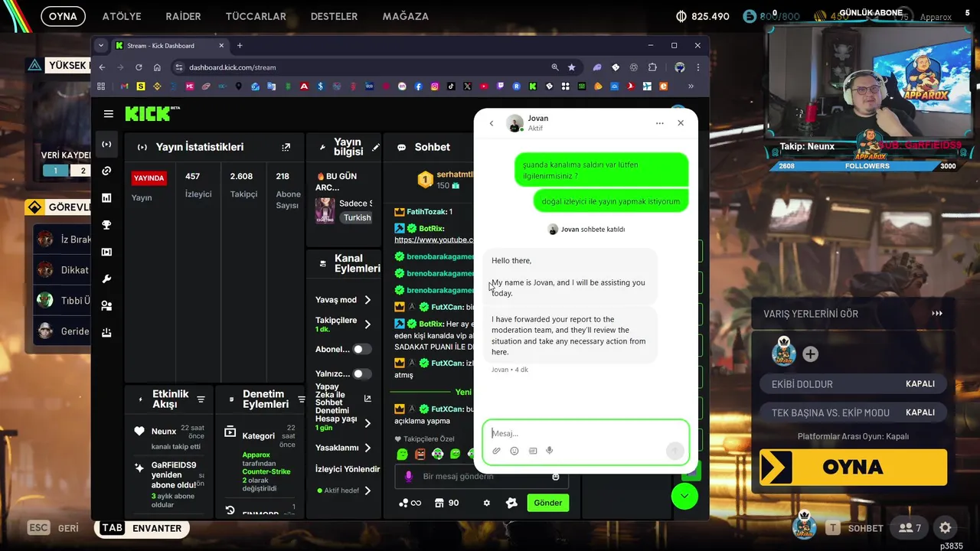Expand Hesap yaşı setting

[x=367, y=423]
